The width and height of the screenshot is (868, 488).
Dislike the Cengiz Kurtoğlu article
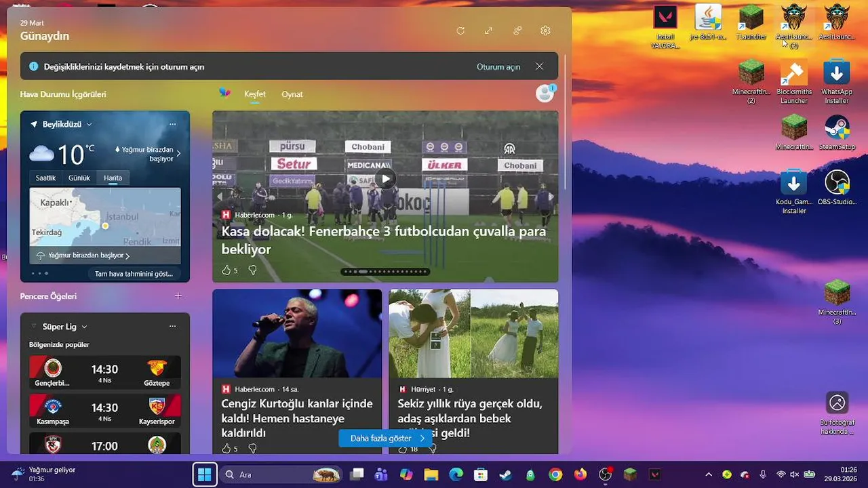point(252,449)
